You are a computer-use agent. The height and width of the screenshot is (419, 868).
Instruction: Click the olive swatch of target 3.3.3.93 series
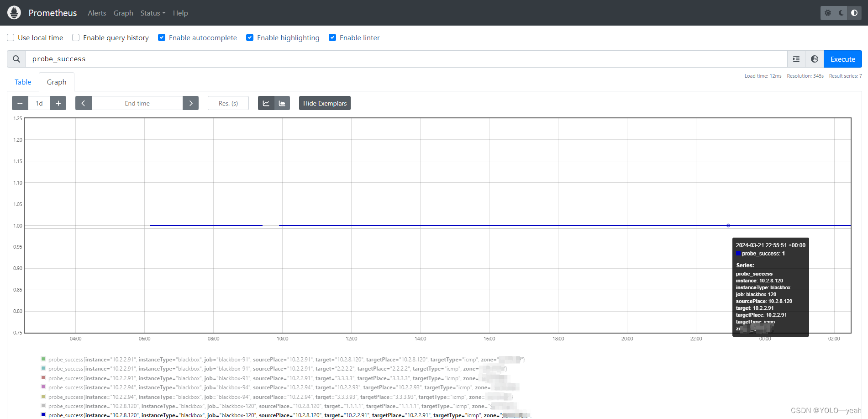[x=43, y=397]
